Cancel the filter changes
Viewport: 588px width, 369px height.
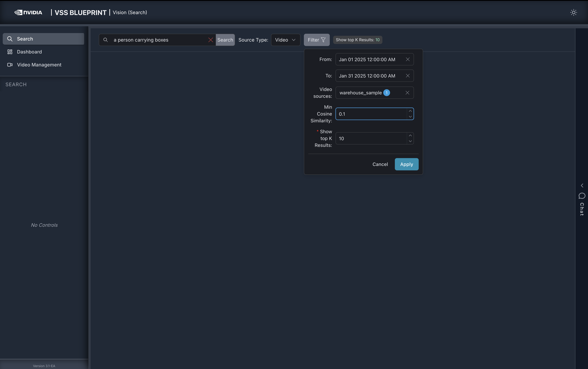(x=380, y=164)
